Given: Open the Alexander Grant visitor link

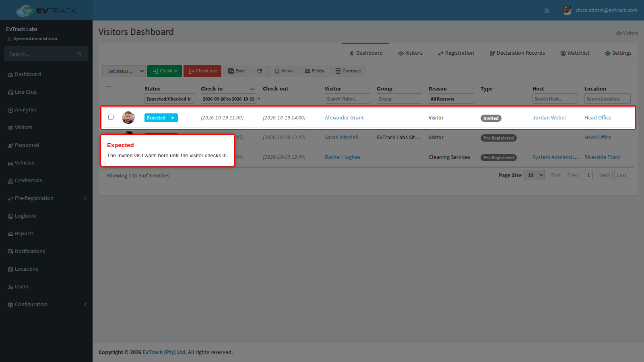Looking at the screenshot, I should click(x=344, y=118).
